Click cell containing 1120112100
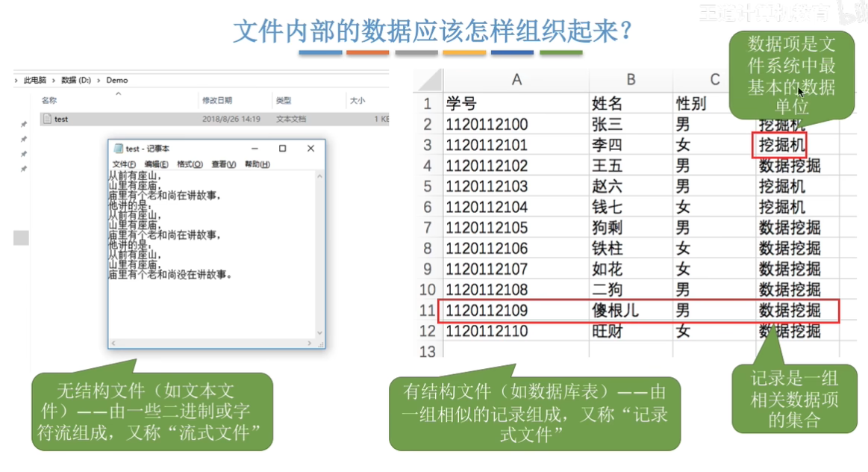Image resolution: width=868 pixels, height=472 pixels. (516, 124)
